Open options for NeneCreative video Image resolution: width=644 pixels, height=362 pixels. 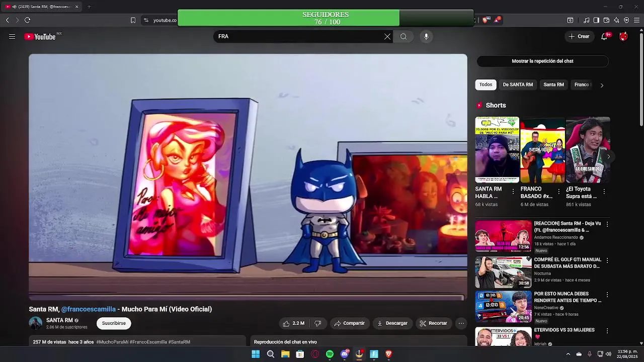(x=607, y=295)
